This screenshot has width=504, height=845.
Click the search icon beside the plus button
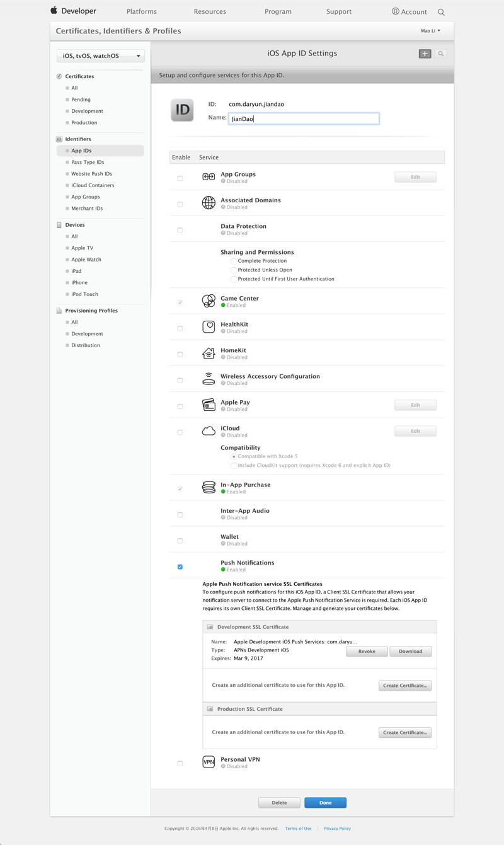pyautogui.click(x=441, y=54)
